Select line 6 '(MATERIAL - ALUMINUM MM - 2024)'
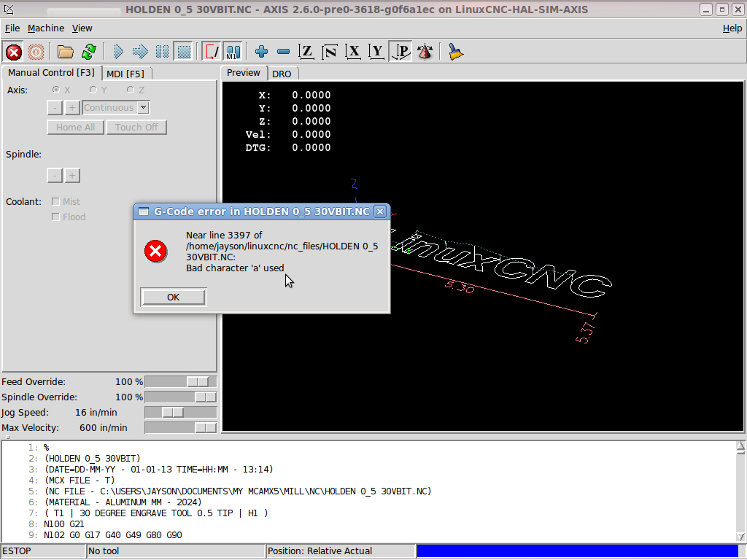Screen dimensions: 747x560 tap(123, 502)
